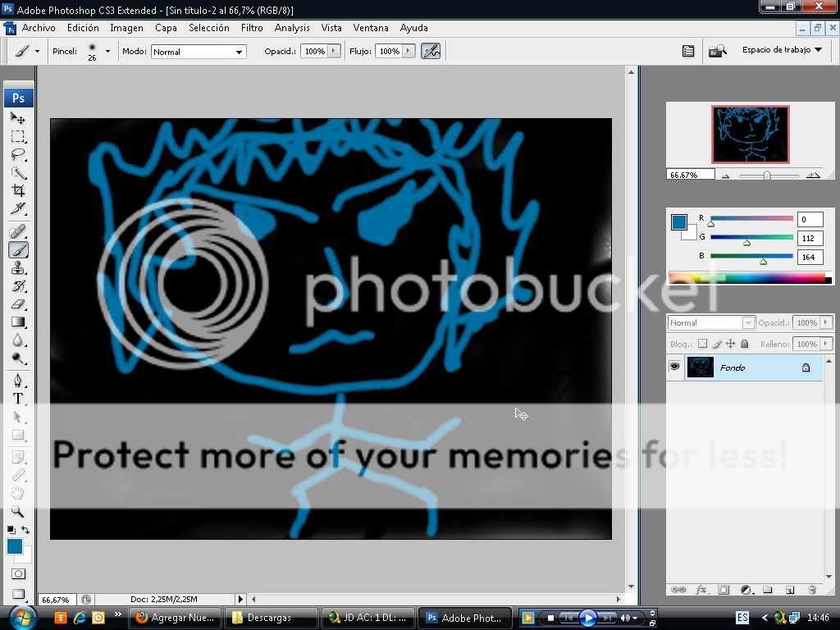840x630 pixels.
Task: Select the Move tool
Action: (x=18, y=118)
